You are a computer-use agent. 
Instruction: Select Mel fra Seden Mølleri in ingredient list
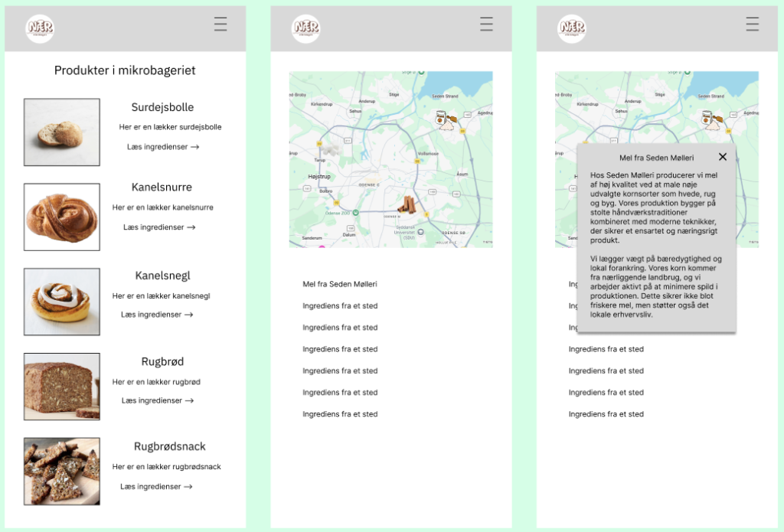pyautogui.click(x=339, y=284)
